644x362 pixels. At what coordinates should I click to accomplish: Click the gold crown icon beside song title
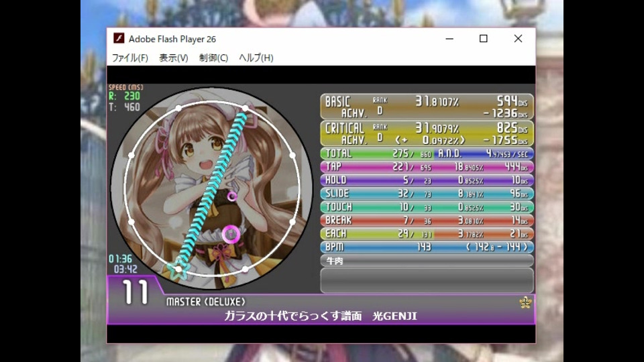[x=525, y=302]
